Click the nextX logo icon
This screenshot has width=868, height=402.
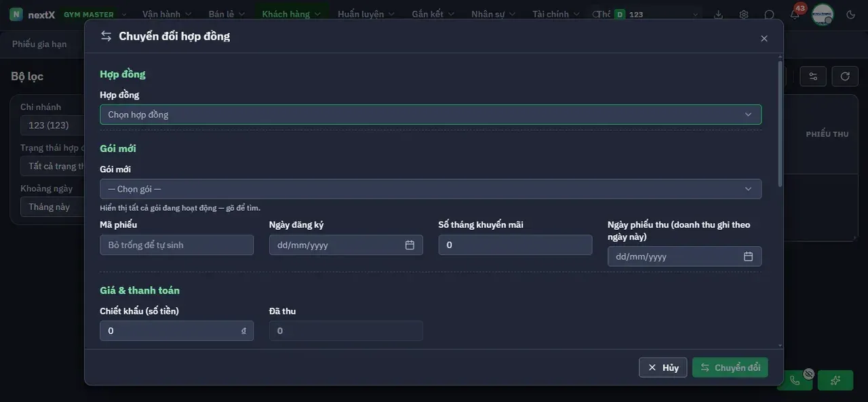coord(16,14)
